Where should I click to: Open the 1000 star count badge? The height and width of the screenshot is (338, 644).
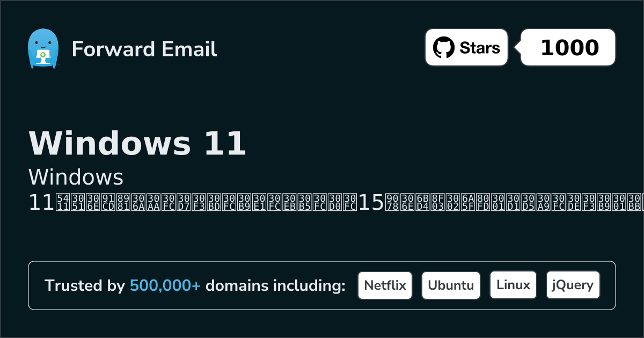[x=569, y=48]
